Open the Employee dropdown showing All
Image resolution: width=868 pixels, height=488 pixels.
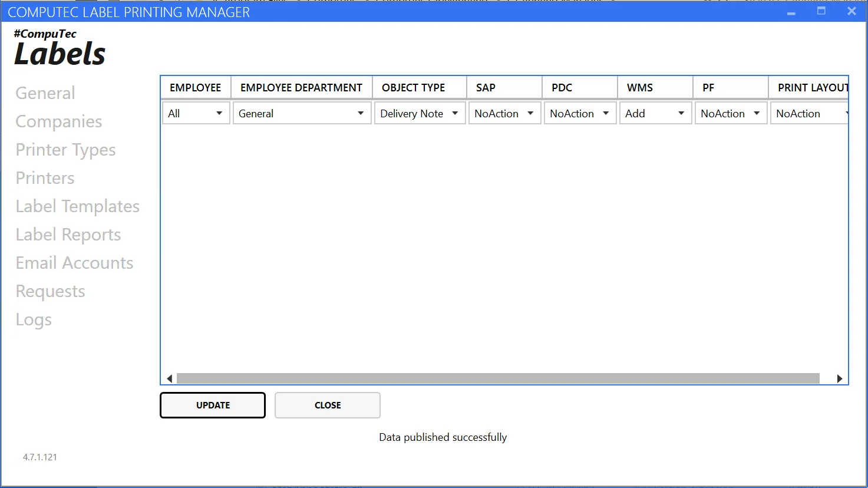(x=196, y=113)
